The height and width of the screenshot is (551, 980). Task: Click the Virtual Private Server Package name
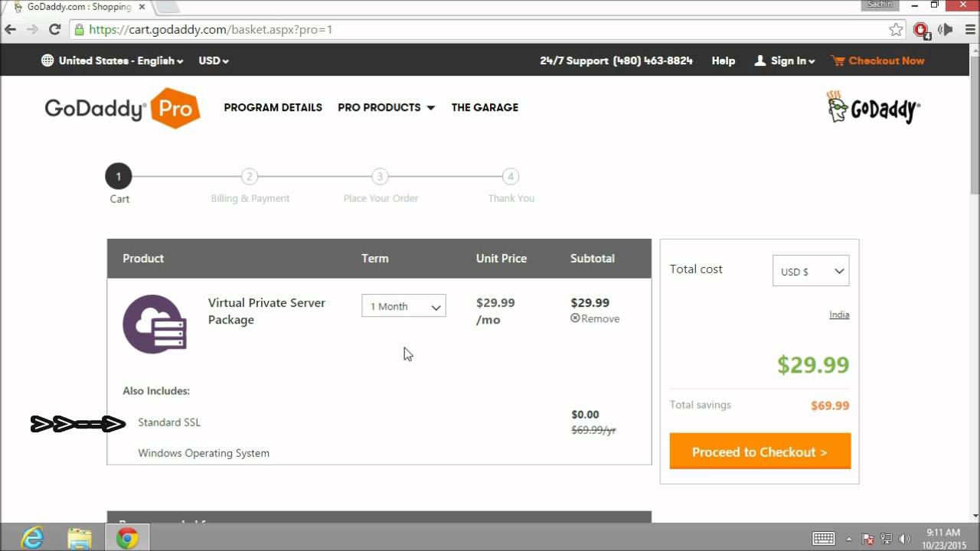[266, 311]
